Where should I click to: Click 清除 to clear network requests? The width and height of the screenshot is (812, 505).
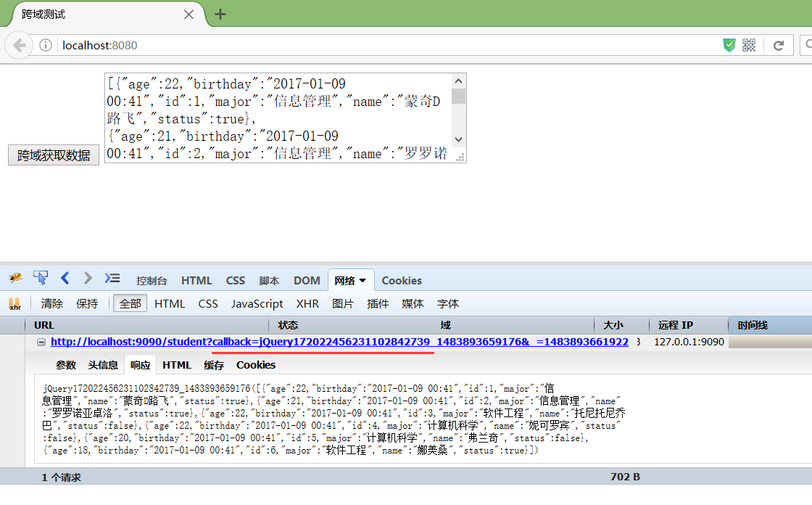click(51, 304)
